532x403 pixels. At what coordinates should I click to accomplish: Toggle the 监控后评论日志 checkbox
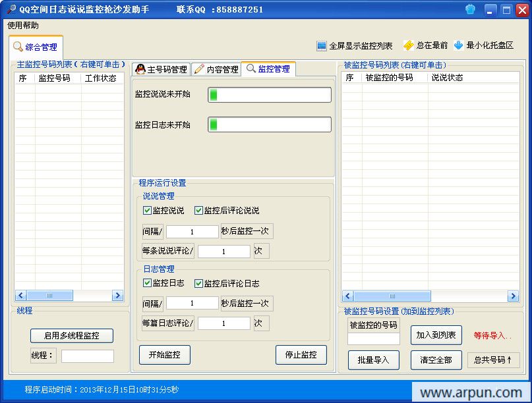198,283
